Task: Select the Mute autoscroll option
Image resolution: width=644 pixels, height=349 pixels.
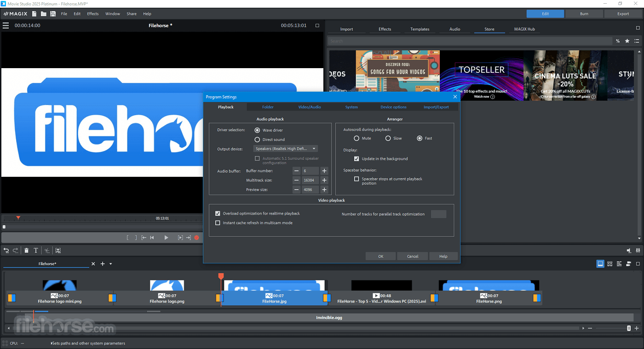Action: click(x=356, y=138)
